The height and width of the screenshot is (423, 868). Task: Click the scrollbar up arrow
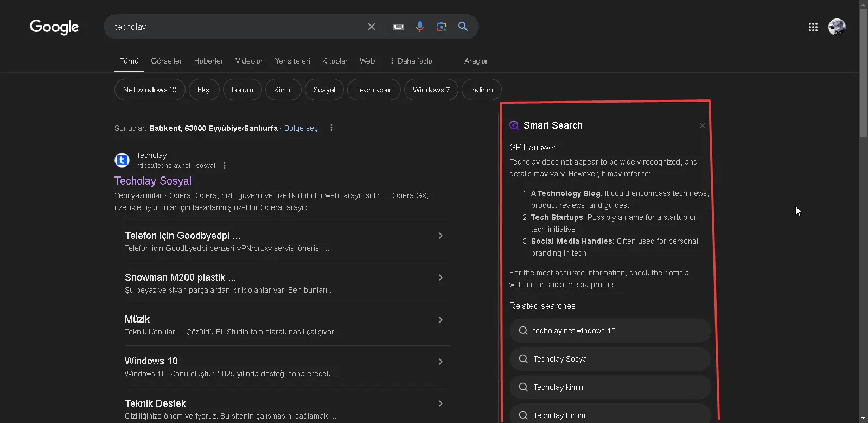863,4
